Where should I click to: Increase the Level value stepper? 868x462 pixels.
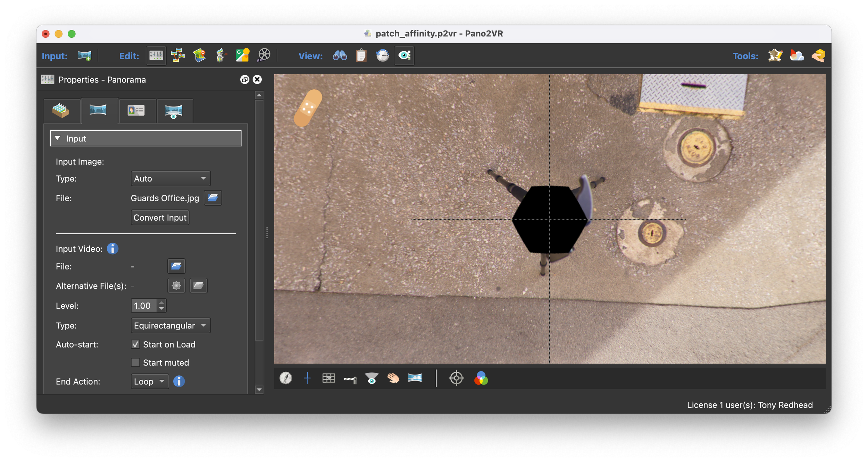point(161,303)
